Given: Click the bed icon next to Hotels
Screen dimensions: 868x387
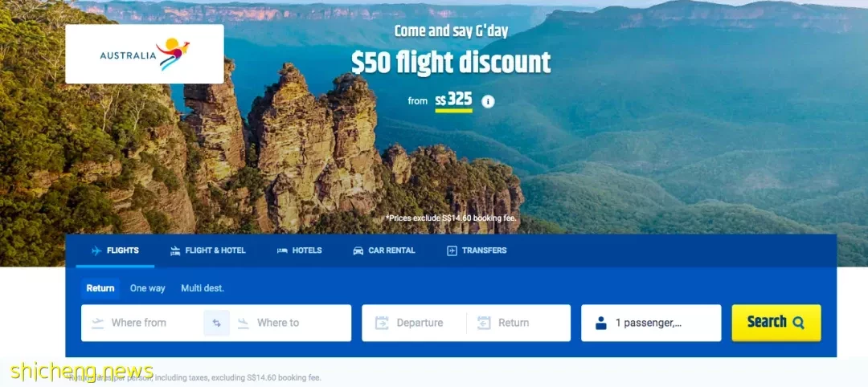Looking at the screenshot, I should click(x=282, y=251).
